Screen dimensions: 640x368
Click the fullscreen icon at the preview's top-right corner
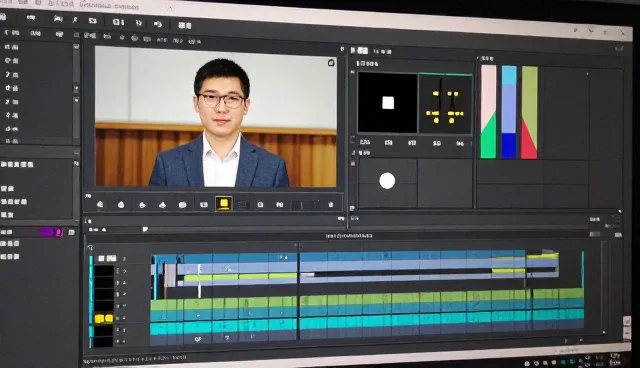click(x=331, y=63)
